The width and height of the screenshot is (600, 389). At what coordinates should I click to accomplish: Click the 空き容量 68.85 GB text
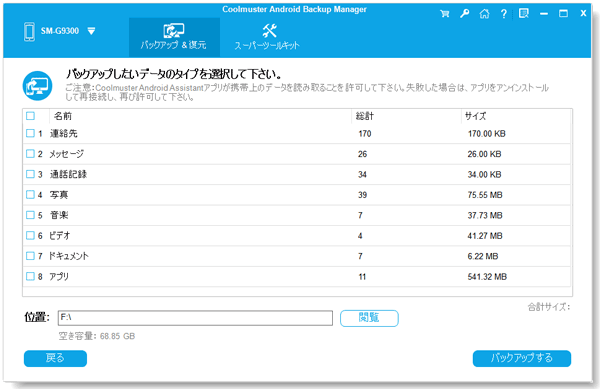(x=97, y=336)
